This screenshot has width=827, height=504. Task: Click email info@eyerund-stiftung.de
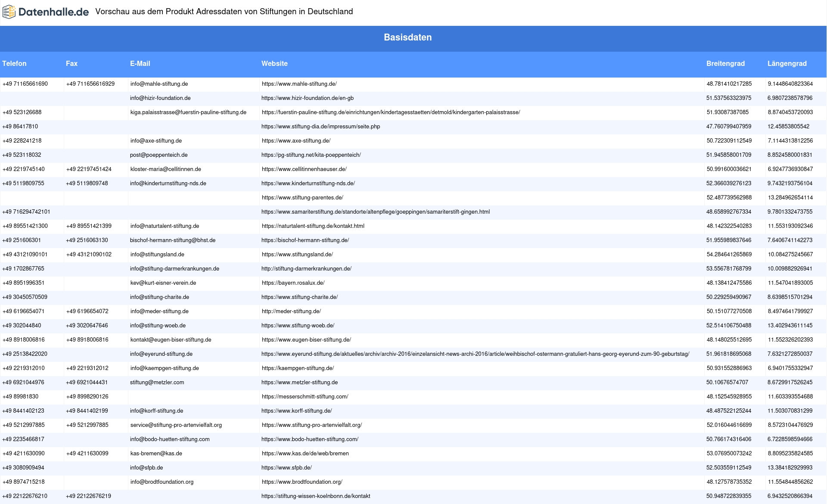pos(161,354)
